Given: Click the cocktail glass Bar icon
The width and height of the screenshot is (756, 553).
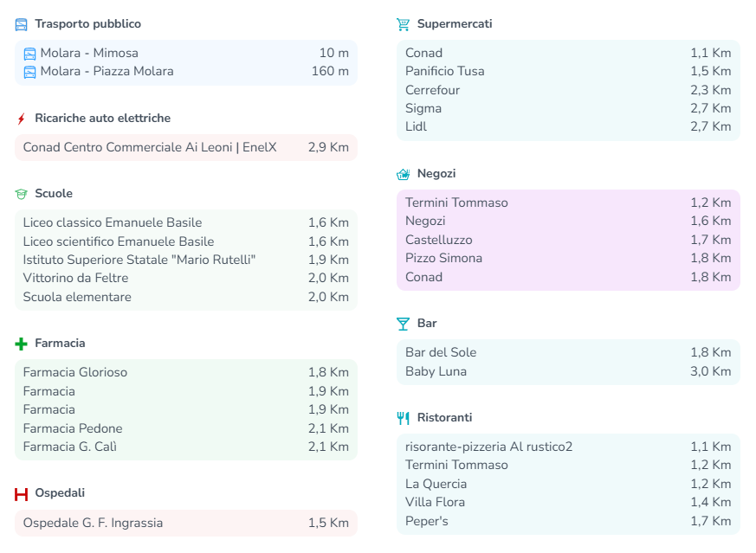Looking at the screenshot, I should pyautogui.click(x=403, y=324).
